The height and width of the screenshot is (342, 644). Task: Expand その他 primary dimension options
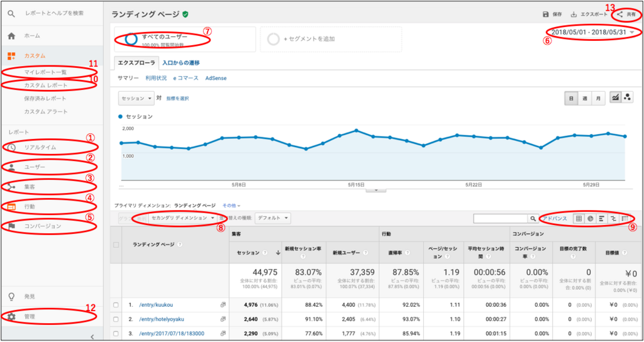pos(231,204)
